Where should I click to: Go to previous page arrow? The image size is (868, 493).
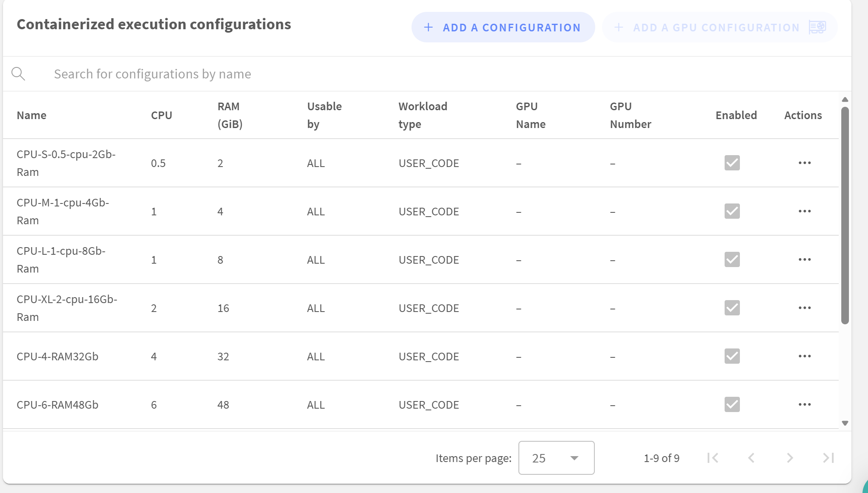pyautogui.click(x=751, y=458)
